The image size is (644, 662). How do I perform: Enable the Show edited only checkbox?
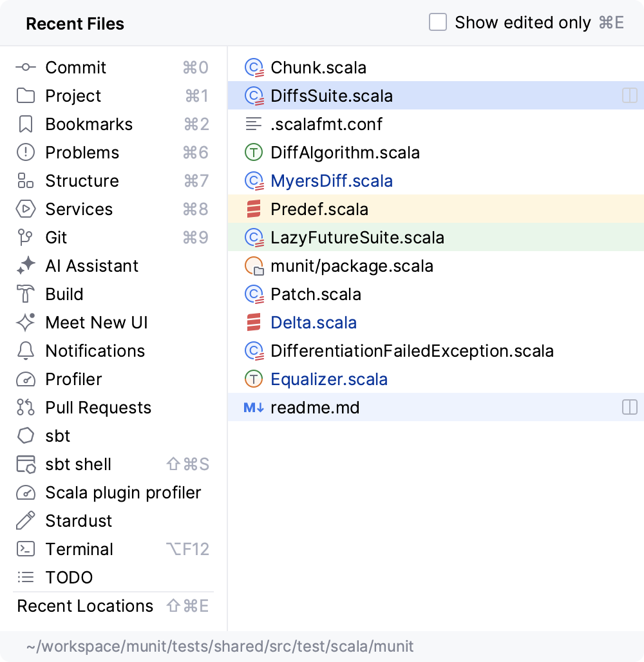click(438, 23)
